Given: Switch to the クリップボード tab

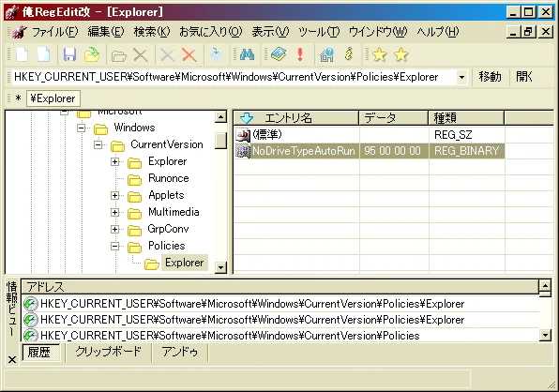Looking at the screenshot, I should tap(109, 352).
